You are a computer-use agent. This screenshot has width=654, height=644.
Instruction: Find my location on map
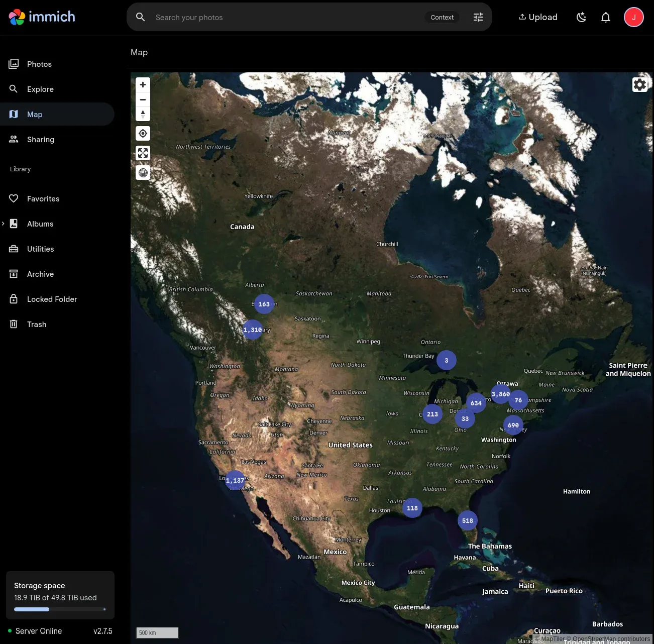pos(143,133)
